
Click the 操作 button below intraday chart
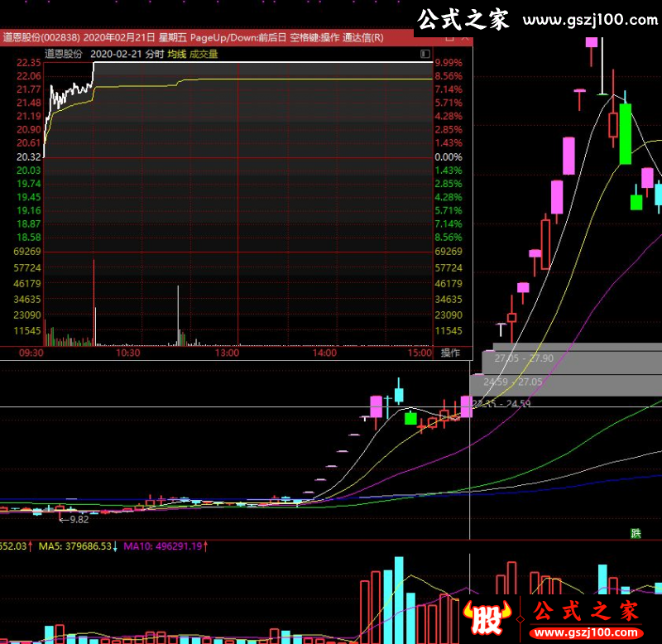click(x=450, y=353)
